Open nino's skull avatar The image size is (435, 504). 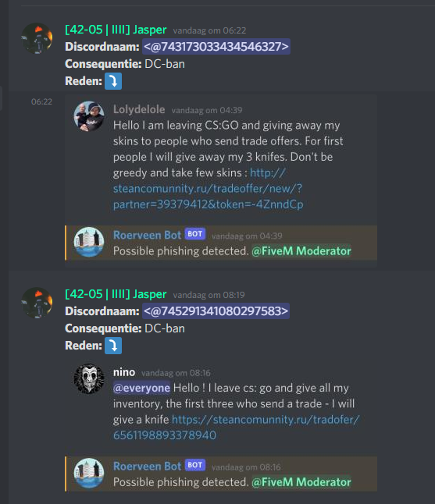coord(89,379)
